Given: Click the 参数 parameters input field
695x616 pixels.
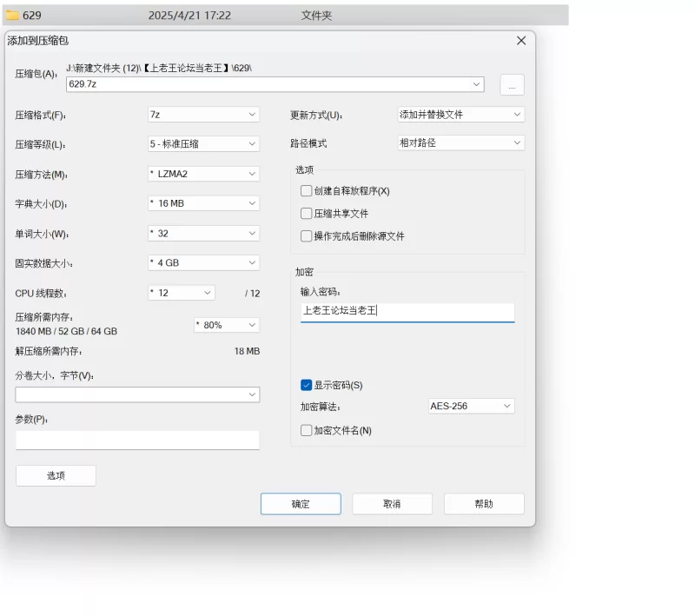Looking at the screenshot, I should coord(137,440).
